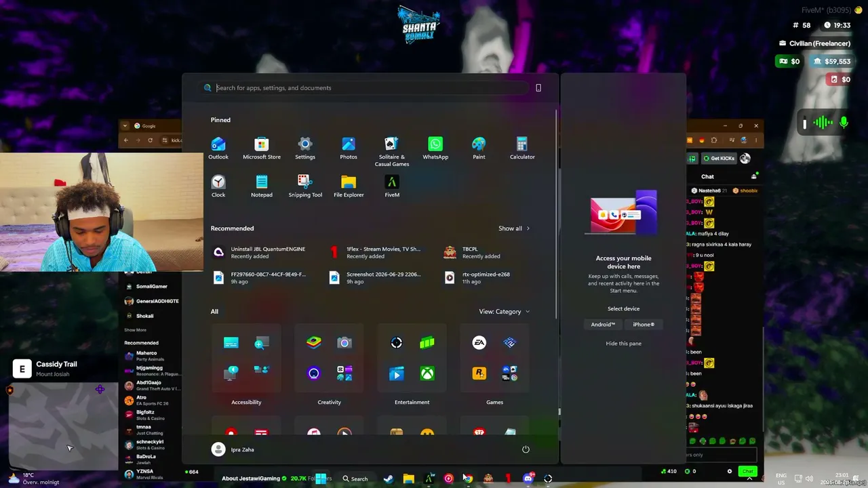Open Camera app in Creativity category
Image resolution: width=868 pixels, height=488 pixels.
pyautogui.click(x=344, y=343)
